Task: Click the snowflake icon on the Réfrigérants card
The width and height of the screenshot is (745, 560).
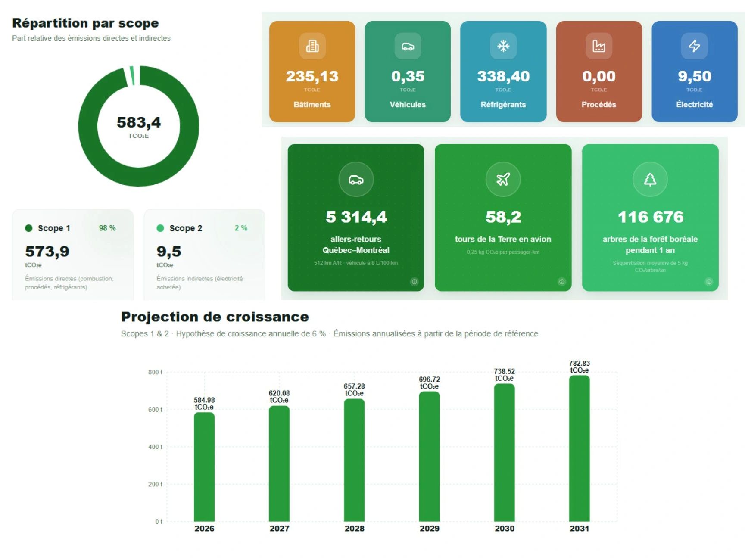Action: tap(503, 46)
